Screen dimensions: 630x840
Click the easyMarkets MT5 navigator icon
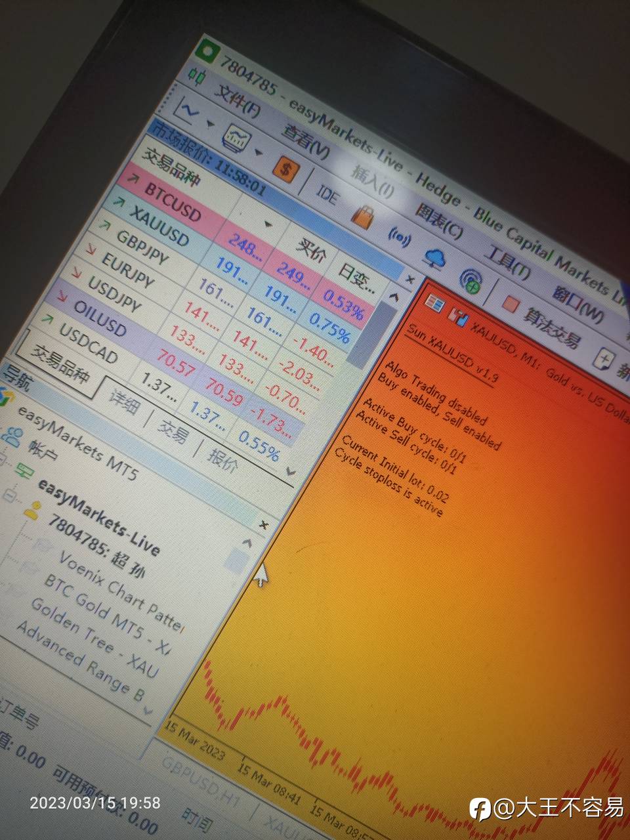(5, 396)
